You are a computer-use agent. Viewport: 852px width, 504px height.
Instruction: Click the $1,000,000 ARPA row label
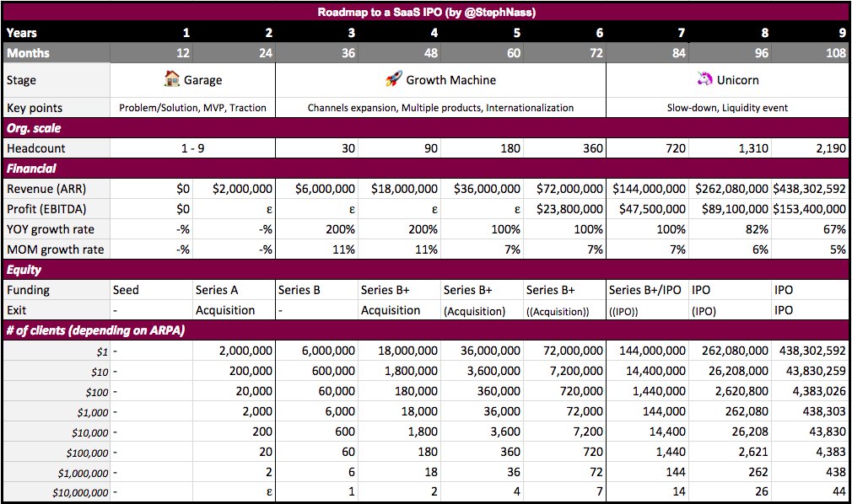click(x=57, y=472)
